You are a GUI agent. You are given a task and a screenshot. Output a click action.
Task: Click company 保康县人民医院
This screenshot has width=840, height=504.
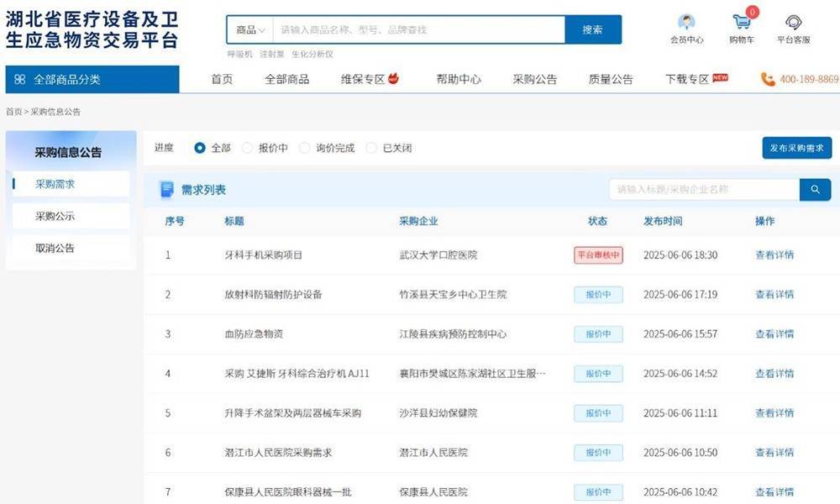pos(433,492)
